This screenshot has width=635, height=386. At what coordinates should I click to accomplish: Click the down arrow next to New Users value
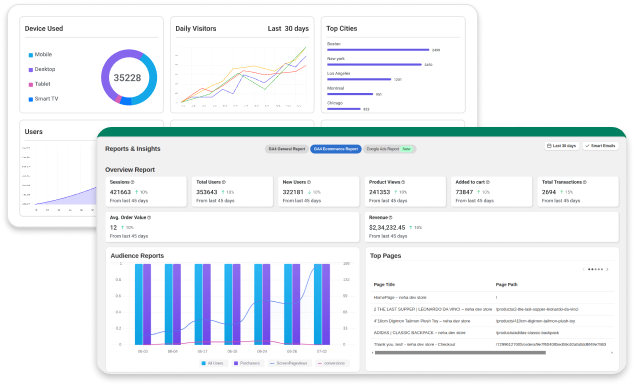[x=309, y=192]
